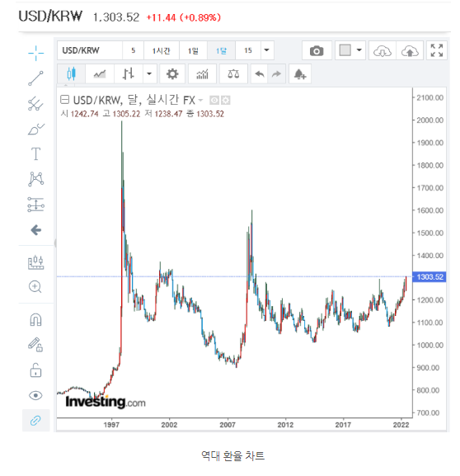Image resolution: width=460 pixels, height=476 pixels.
Task: Open the legend title dropdown arrow
Action: [x=200, y=100]
